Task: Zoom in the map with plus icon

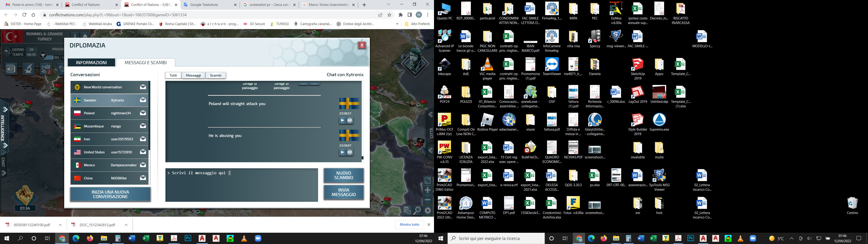Action: (428, 190)
